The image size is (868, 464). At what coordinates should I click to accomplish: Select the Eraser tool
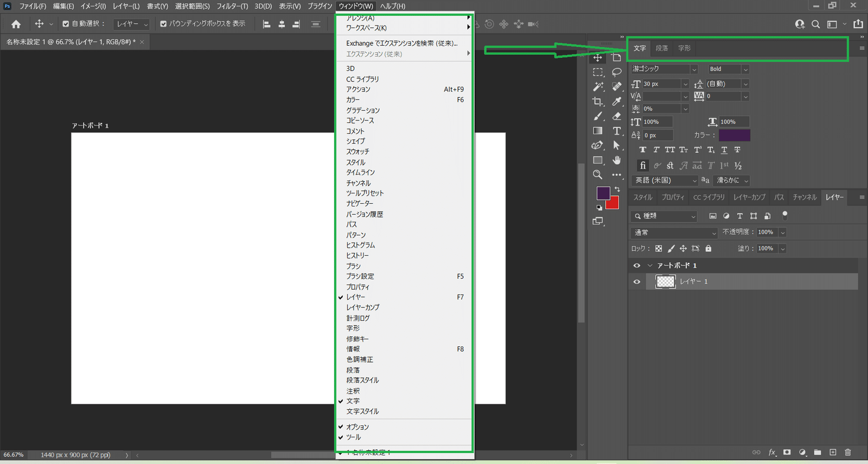pos(617,116)
